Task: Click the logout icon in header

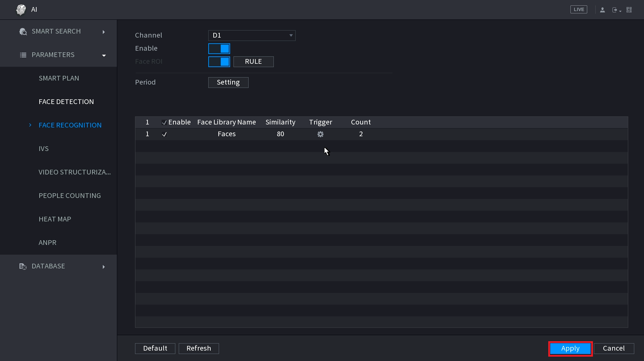Action: 615,10
